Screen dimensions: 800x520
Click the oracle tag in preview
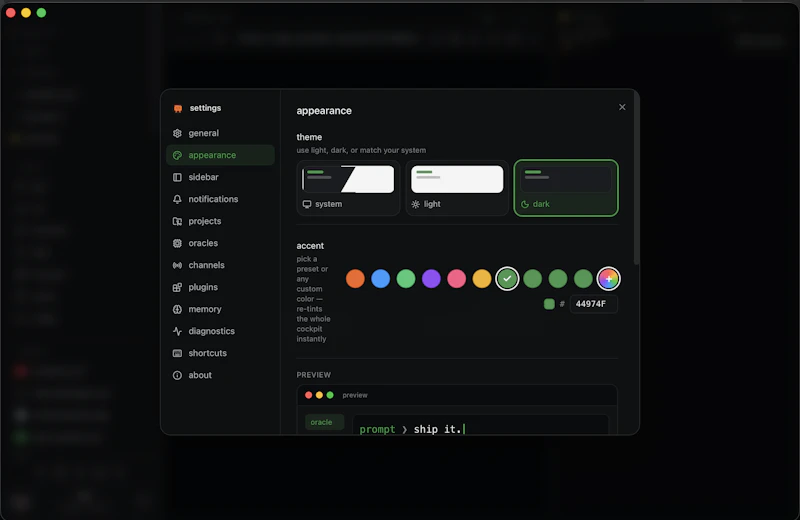point(324,422)
